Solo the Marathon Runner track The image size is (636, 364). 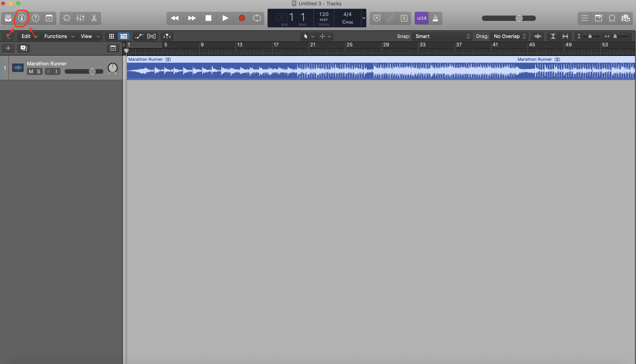click(39, 71)
